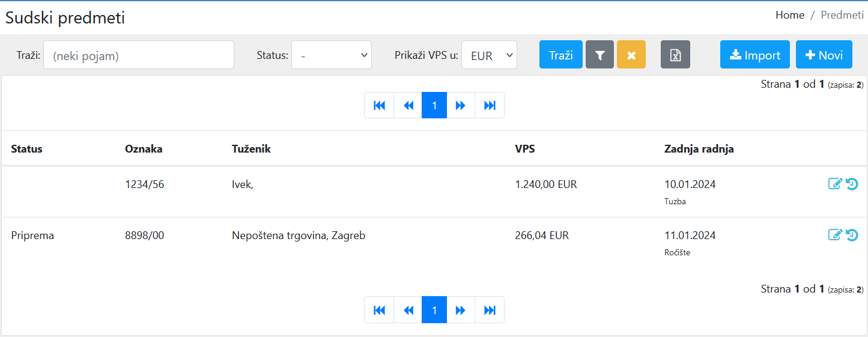Export the list using the Excel icon
Viewport: 868px width, 337px height.
675,55
